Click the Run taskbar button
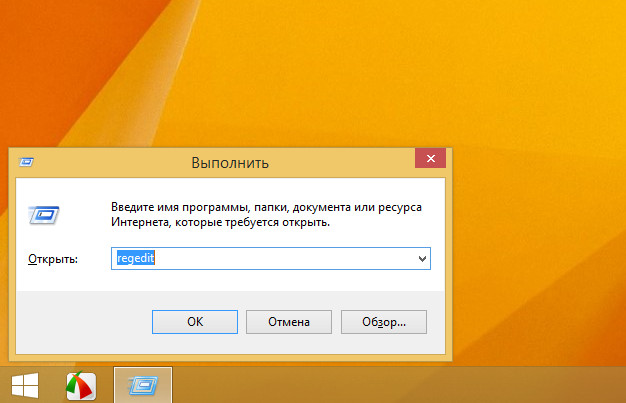This screenshot has width=626, height=403. (143, 385)
